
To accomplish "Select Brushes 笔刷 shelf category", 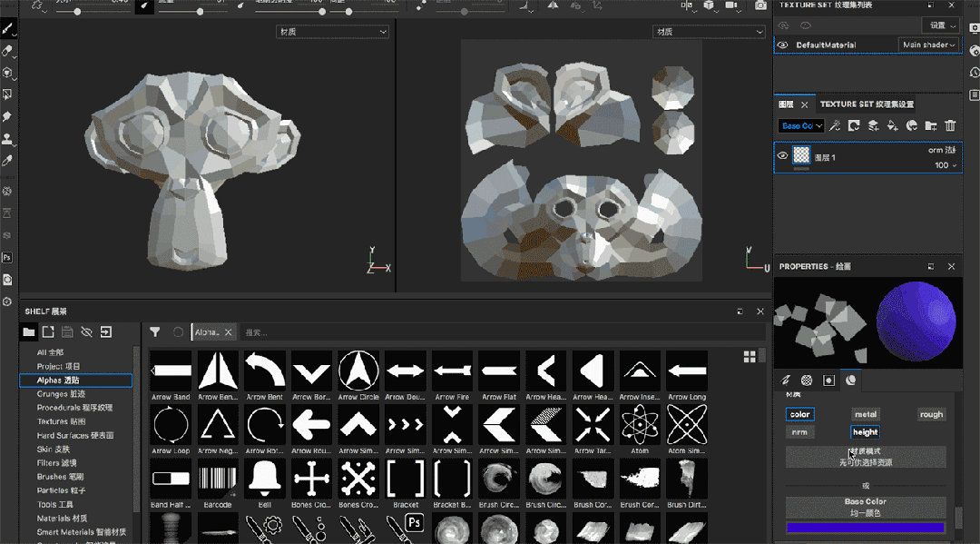I will (60, 477).
